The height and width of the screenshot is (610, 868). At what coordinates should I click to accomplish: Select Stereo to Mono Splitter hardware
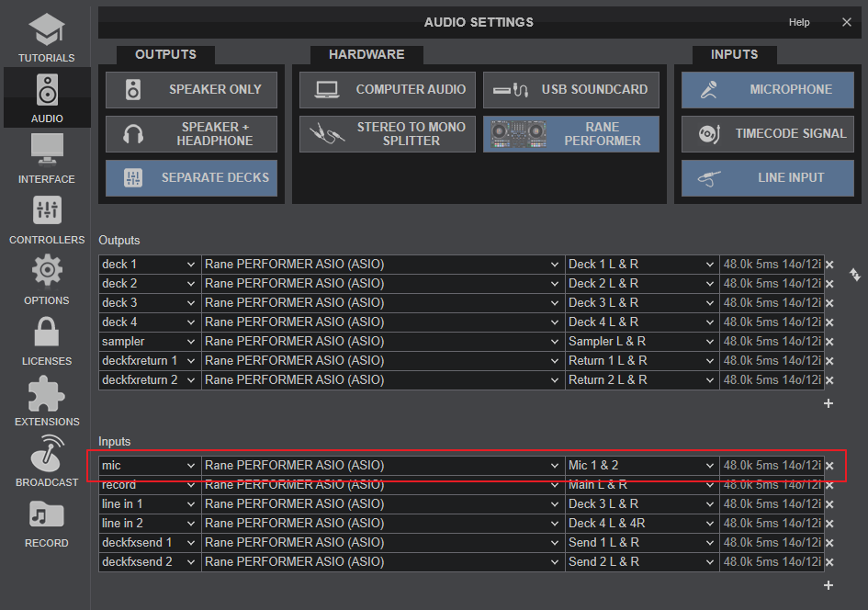(x=388, y=134)
